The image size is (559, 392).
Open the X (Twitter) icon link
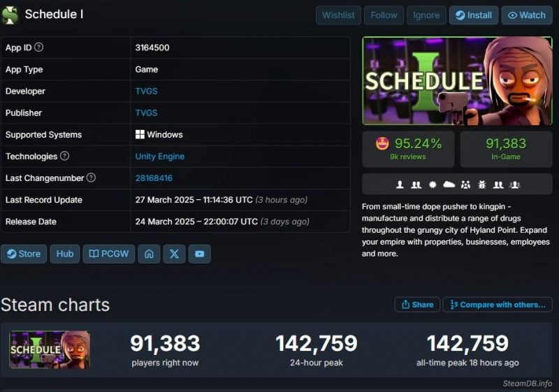pyautogui.click(x=174, y=254)
